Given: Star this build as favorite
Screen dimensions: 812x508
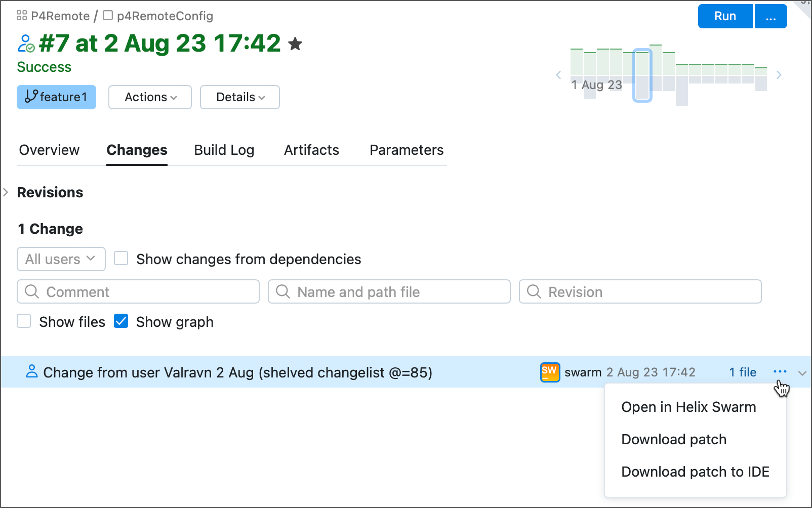Looking at the screenshot, I should pyautogui.click(x=296, y=44).
